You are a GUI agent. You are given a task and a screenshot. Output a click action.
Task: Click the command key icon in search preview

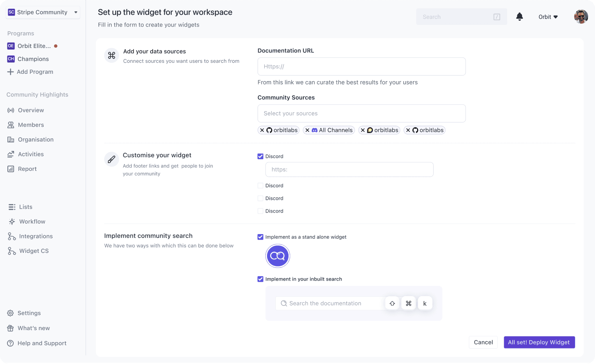408,304
